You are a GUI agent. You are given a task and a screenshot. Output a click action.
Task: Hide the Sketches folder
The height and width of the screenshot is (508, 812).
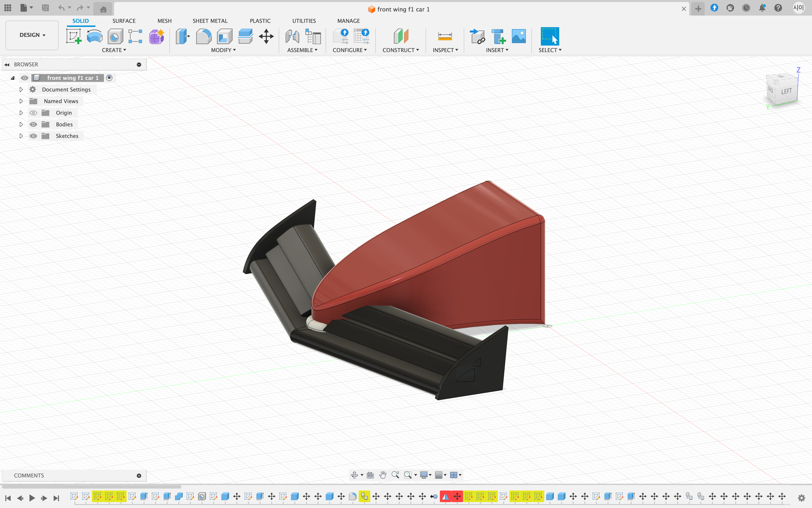(33, 136)
